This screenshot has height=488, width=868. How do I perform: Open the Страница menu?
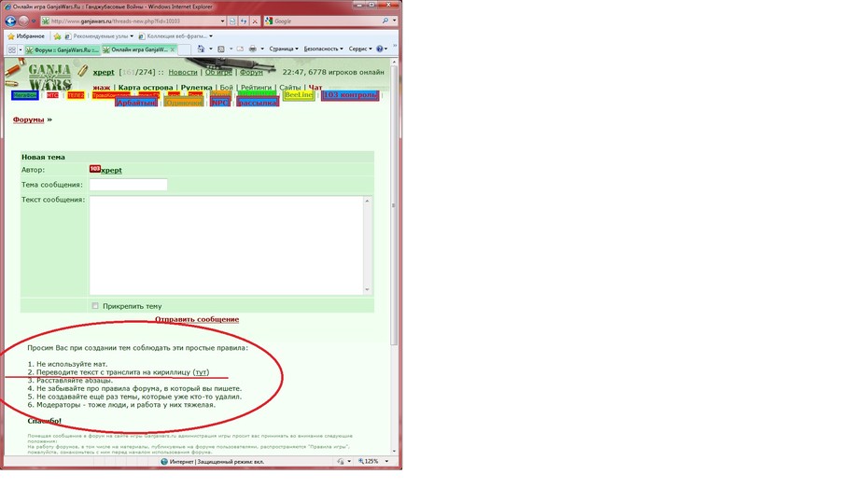tap(284, 49)
